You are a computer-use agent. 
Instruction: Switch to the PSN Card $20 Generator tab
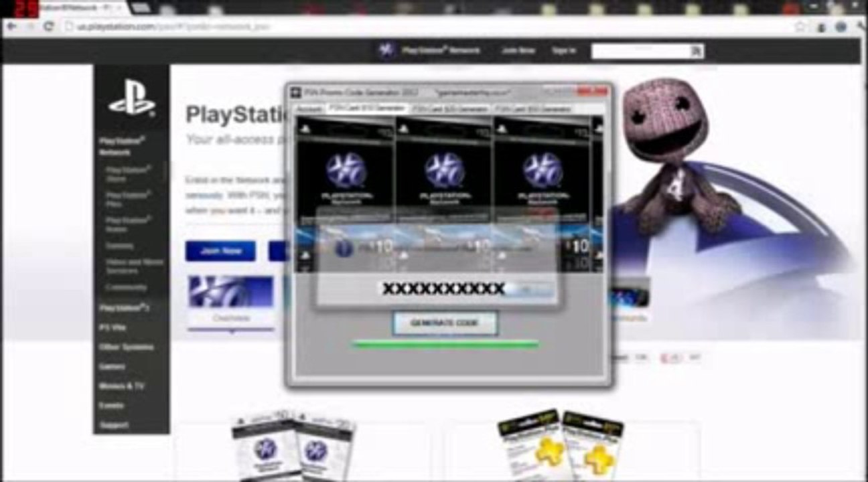coord(451,108)
